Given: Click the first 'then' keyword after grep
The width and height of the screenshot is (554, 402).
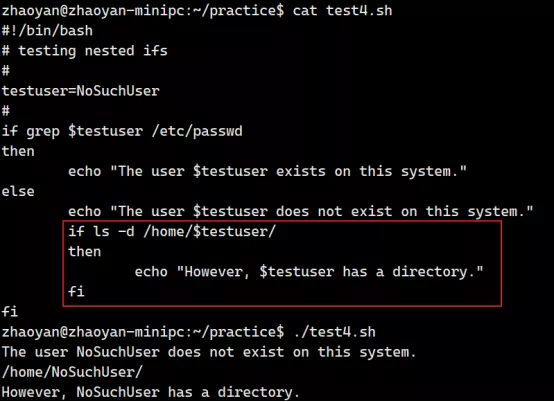Looking at the screenshot, I should 18,151.
